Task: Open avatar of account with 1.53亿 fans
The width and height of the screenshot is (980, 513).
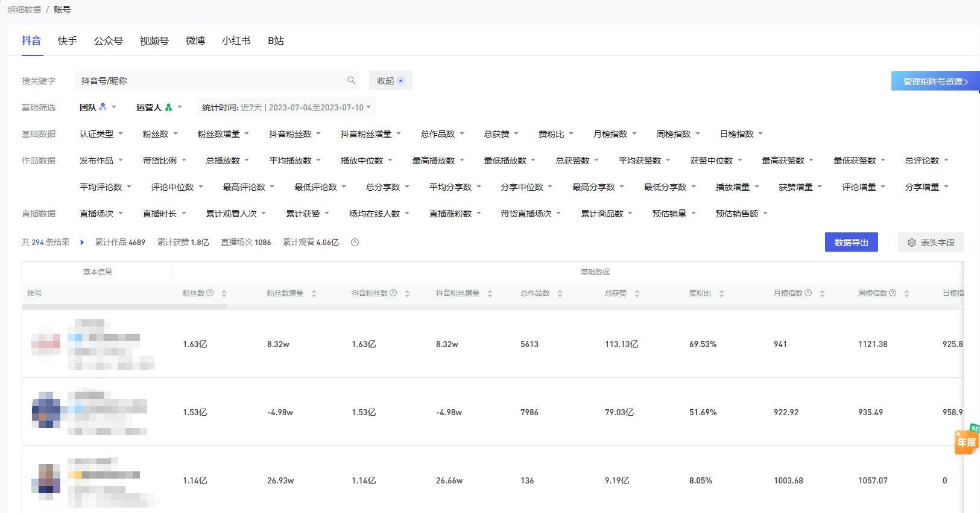Action: (x=46, y=410)
